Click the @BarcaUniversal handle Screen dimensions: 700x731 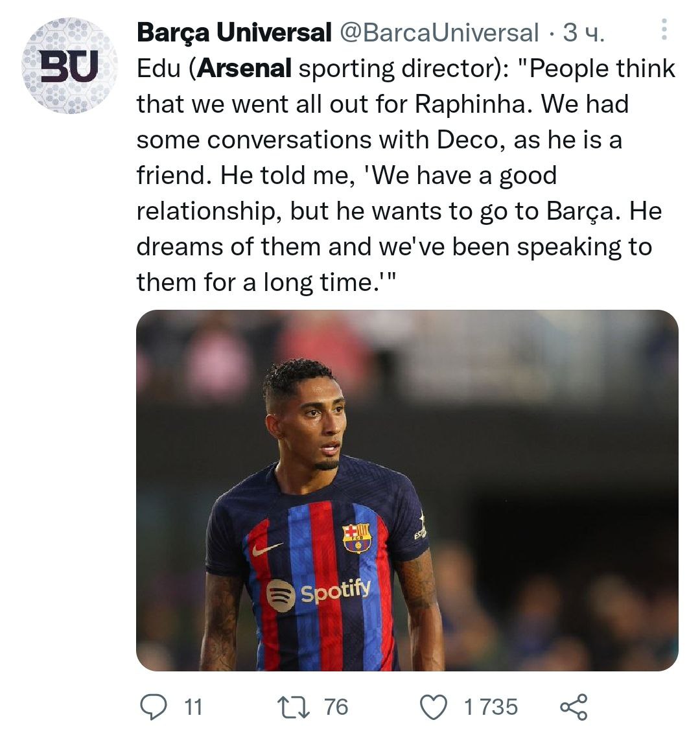coord(439,32)
